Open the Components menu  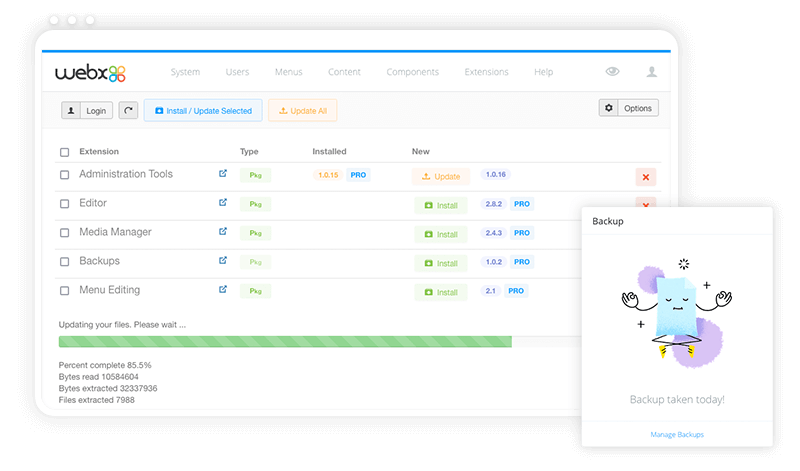(x=412, y=72)
